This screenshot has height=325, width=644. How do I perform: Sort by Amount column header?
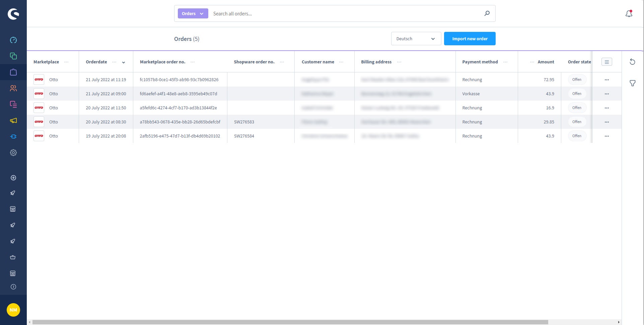tap(546, 62)
